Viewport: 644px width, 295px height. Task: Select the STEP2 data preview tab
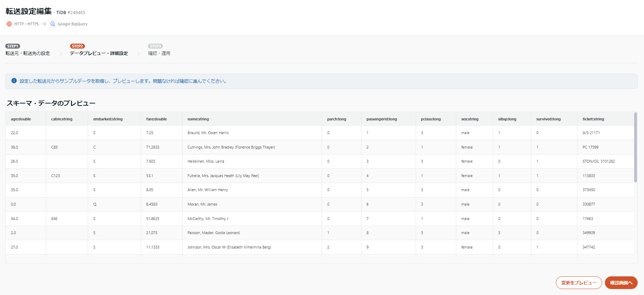pos(99,50)
